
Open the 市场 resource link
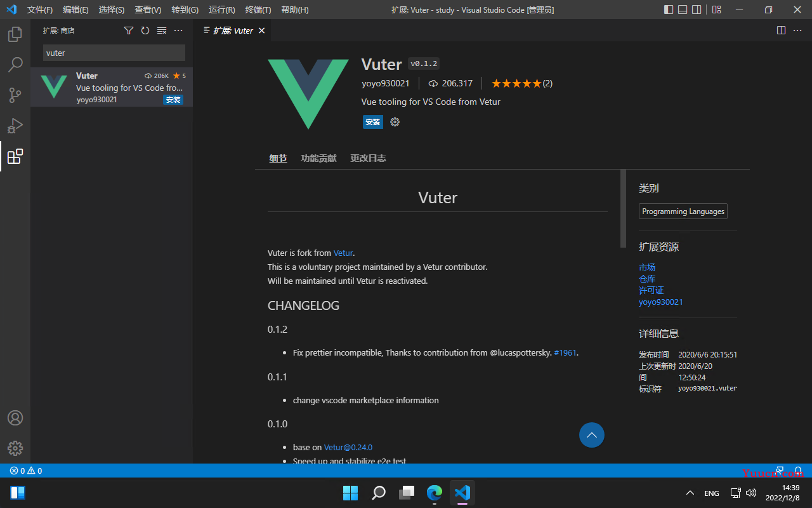pos(647,267)
